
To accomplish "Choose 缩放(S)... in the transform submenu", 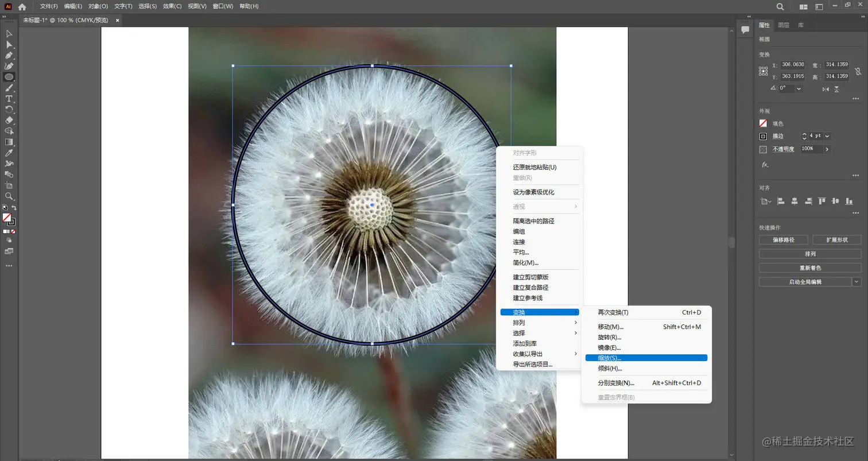I will pyautogui.click(x=646, y=358).
